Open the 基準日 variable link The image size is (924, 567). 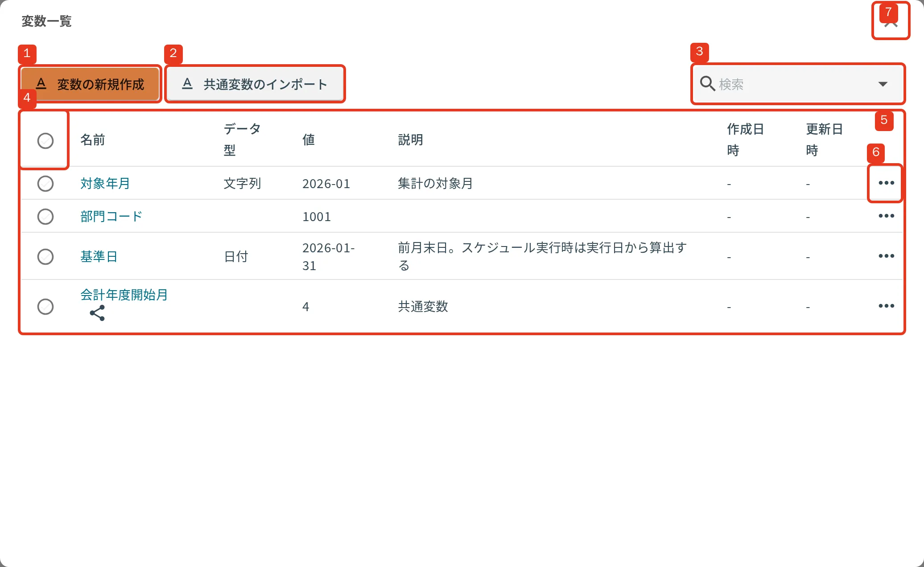point(99,256)
